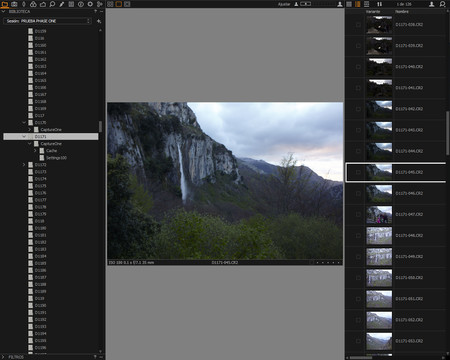
Task: Select thumbnail D1171-052.CR2
Action: point(379,320)
